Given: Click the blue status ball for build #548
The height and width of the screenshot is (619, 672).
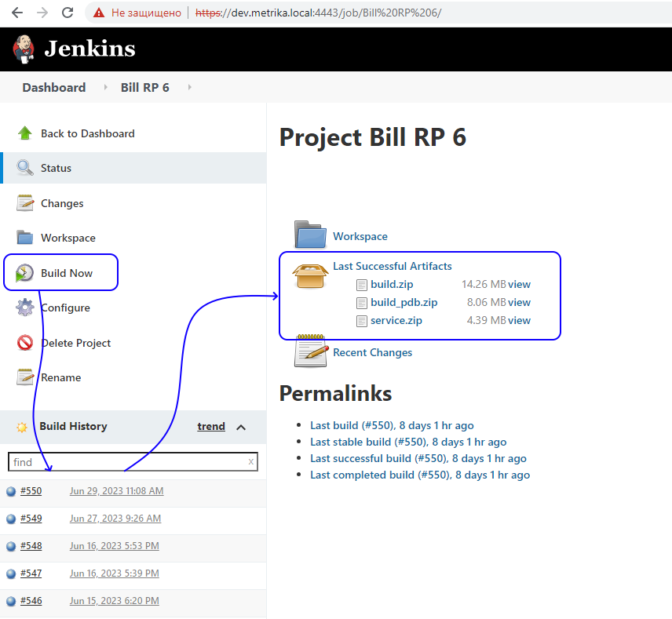Looking at the screenshot, I should (x=11, y=546).
